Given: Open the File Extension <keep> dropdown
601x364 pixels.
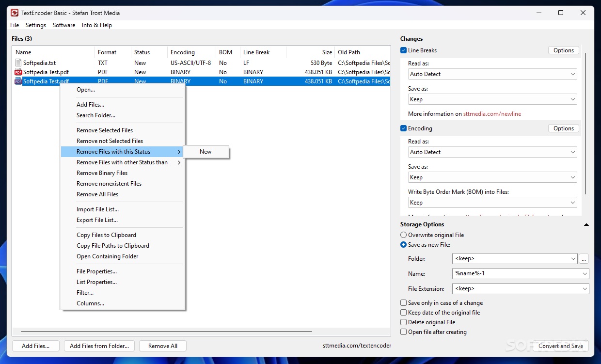Looking at the screenshot, I should click(521, 288).
